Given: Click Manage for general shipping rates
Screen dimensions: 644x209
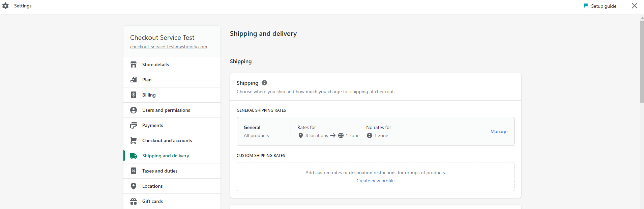Looking at the screenshot, I should 499,131.
